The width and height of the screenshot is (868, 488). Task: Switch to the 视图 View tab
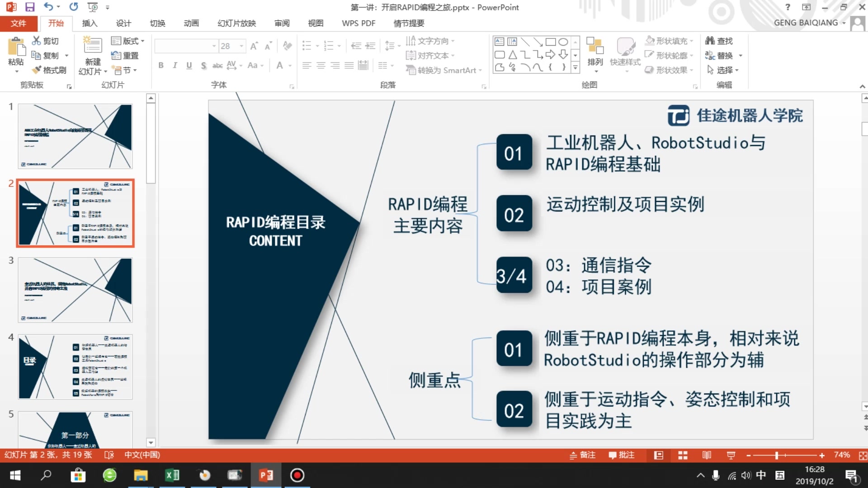click(316, 23)
